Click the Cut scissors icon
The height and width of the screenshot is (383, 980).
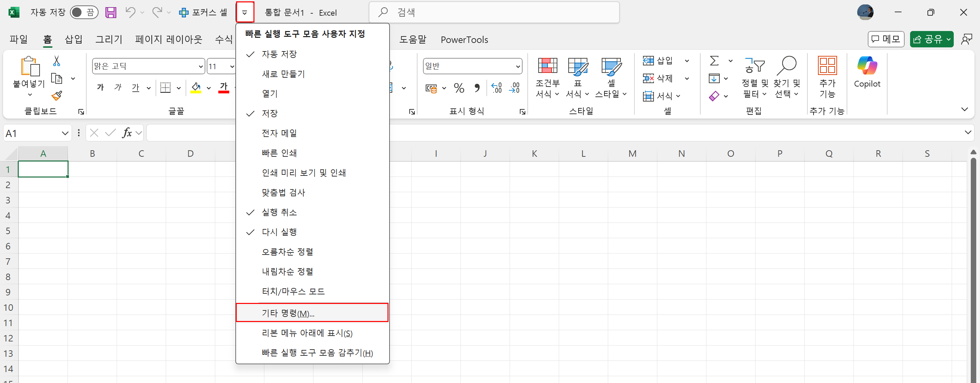tap(57, 61)
